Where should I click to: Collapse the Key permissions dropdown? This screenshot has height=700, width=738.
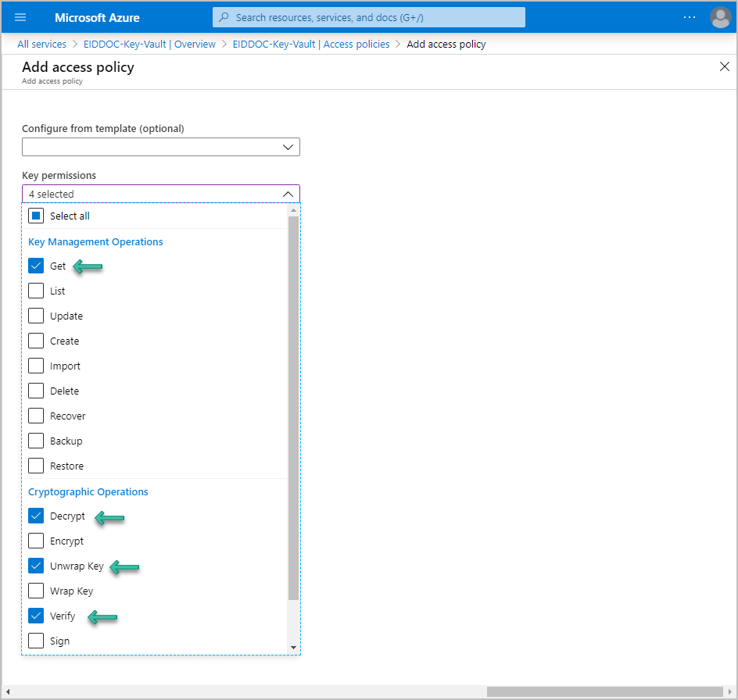point(288,194)
